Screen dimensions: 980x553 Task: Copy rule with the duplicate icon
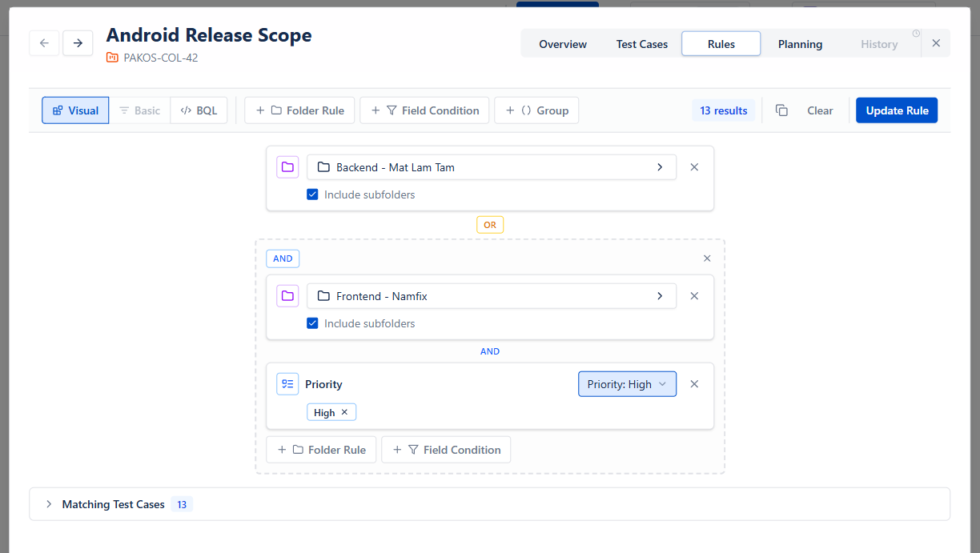(x=782, y=110)
